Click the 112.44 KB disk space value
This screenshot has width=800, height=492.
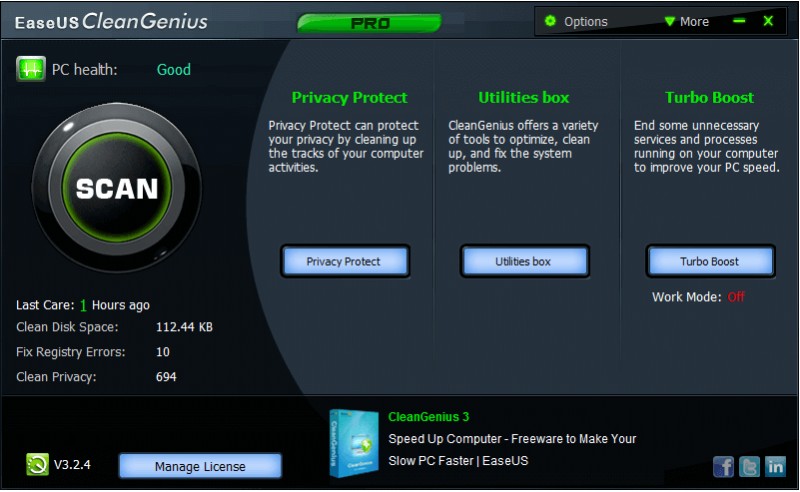click(x=184, y=327)
